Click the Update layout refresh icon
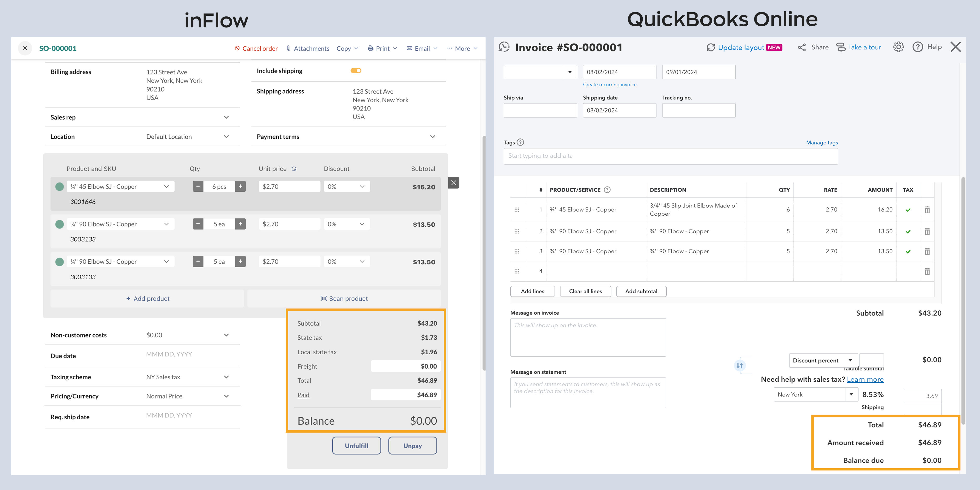 click(x=711, y=47)
